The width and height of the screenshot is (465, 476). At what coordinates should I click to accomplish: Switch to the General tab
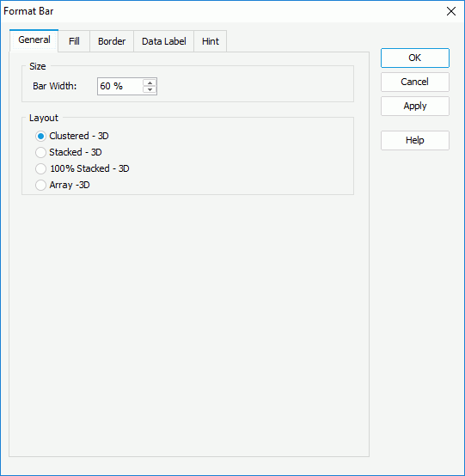[34, 40]
